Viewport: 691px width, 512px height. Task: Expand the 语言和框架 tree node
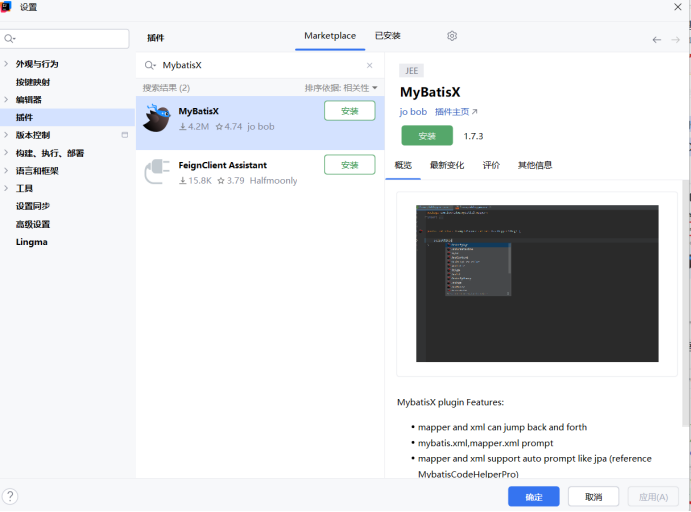(6, 171)
